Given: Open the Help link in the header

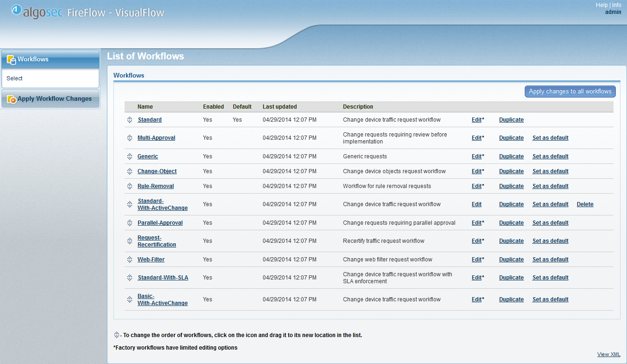Looking at the screenshot, I should click(601, 5).
